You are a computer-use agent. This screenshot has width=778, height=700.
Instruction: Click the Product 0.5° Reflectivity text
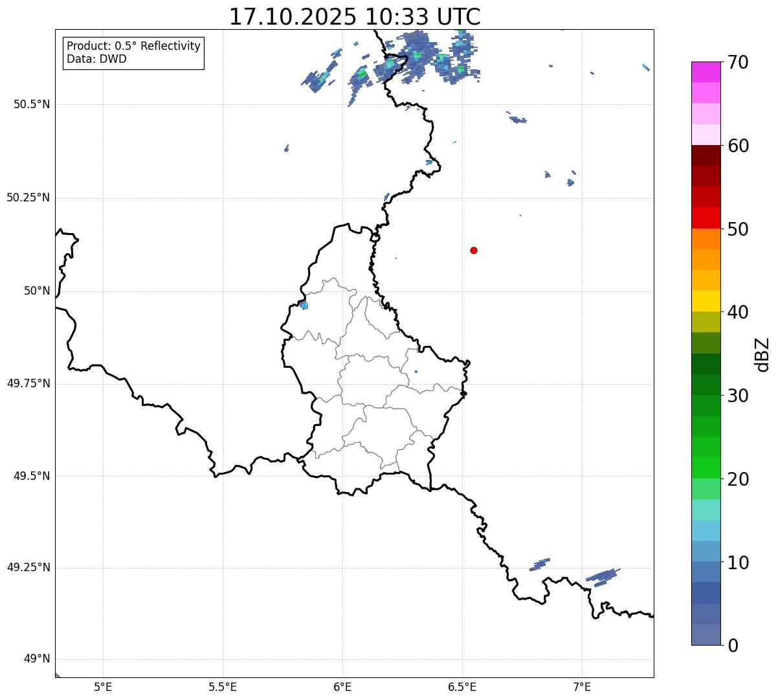133,46
